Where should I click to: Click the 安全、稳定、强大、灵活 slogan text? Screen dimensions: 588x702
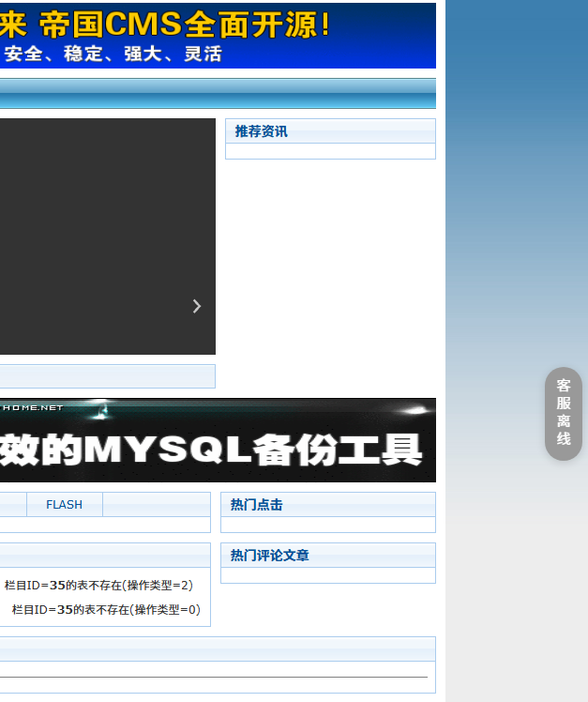[x=113, y=54]
